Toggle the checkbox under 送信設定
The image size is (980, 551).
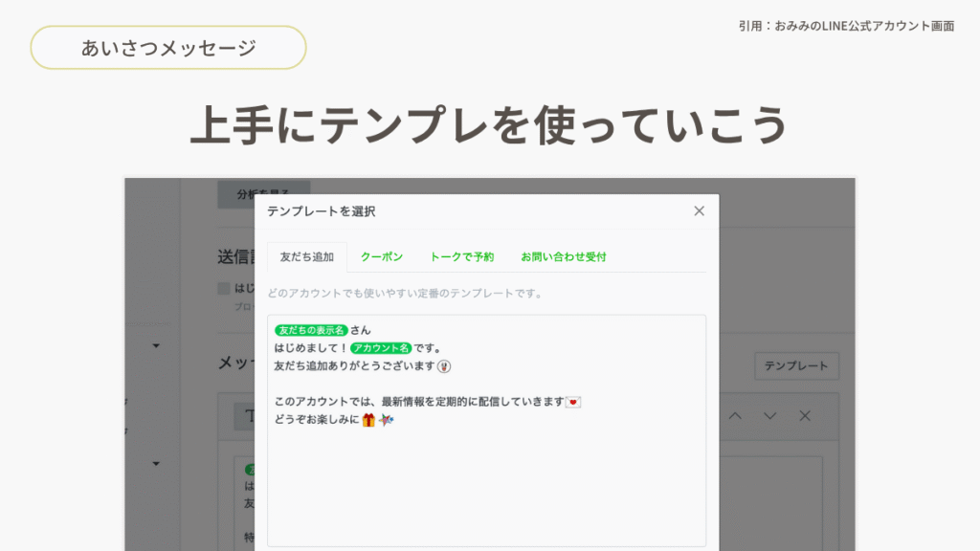pos(223,288)
